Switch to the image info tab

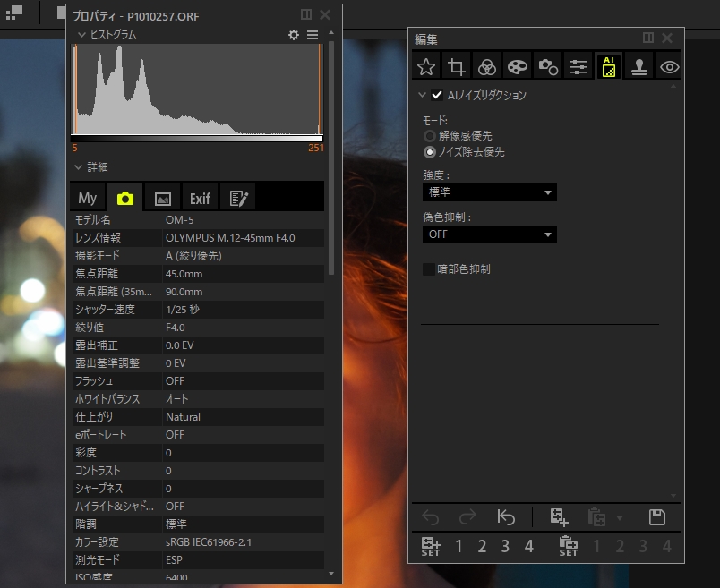(x=163, y=199)
